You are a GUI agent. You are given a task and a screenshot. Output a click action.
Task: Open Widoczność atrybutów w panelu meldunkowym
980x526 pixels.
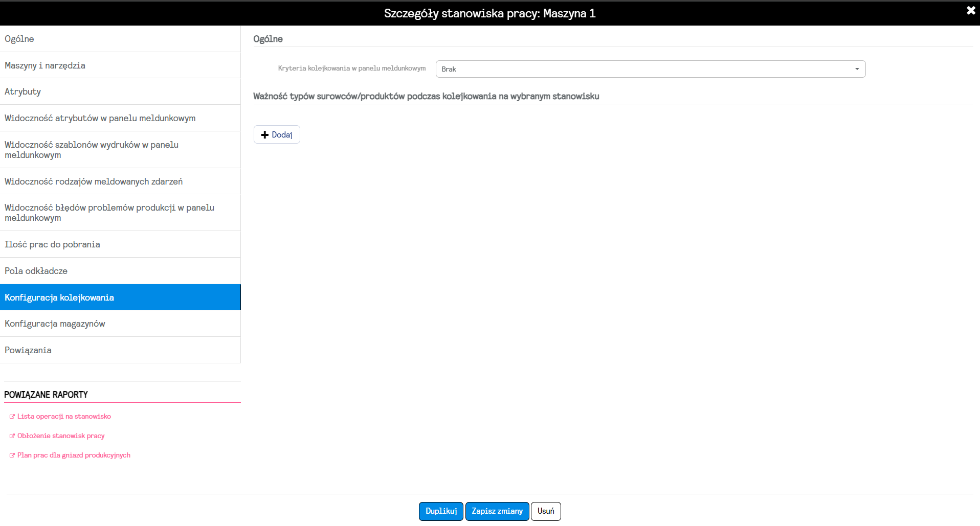coord(120,118)
